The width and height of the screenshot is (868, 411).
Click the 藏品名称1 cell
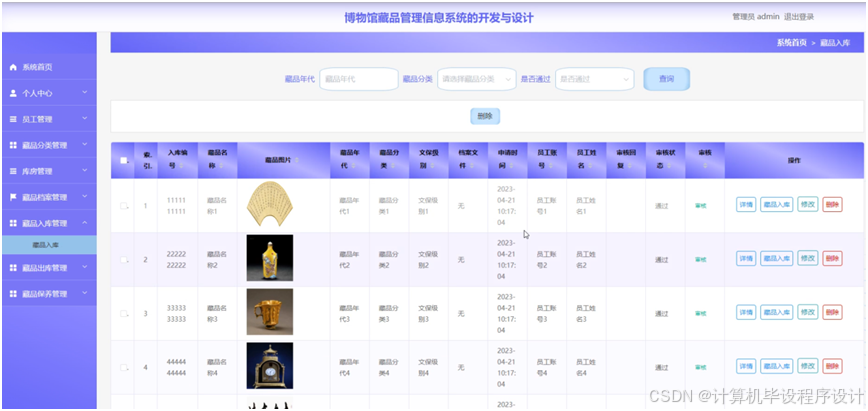(217, 206)
